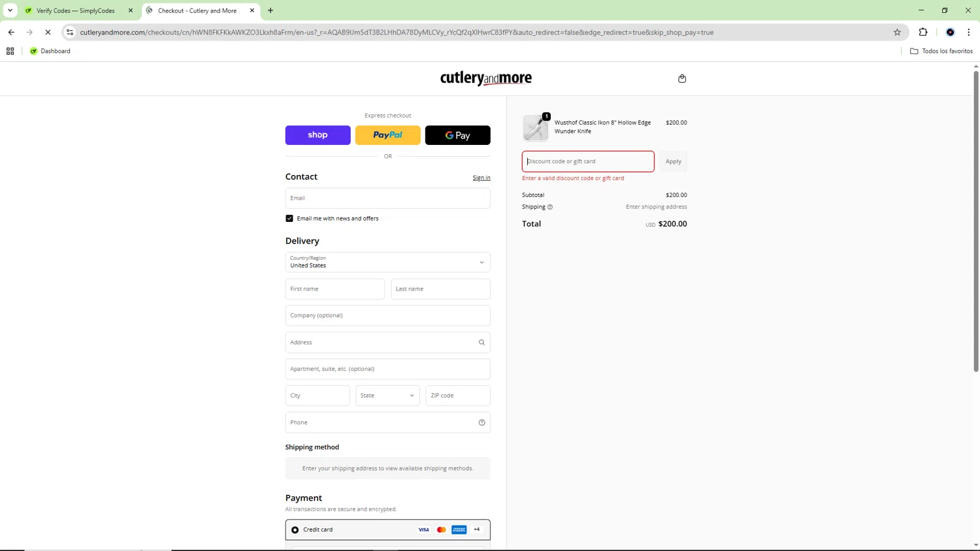Switch to the Verify Codes — SimplyCodes tab

pos(76,10)
